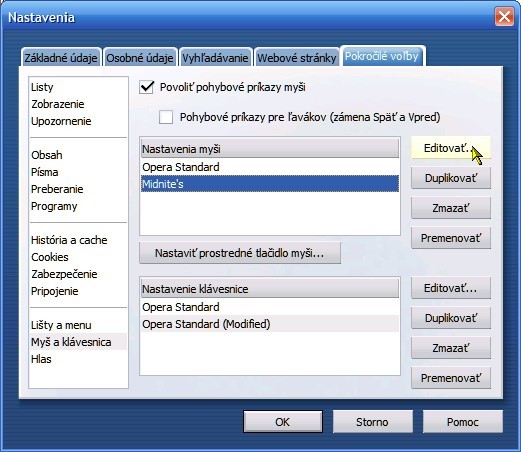
Task: Uncheck Povoliť pohybové príkazy myši checkbox
Action: point(146,88)
